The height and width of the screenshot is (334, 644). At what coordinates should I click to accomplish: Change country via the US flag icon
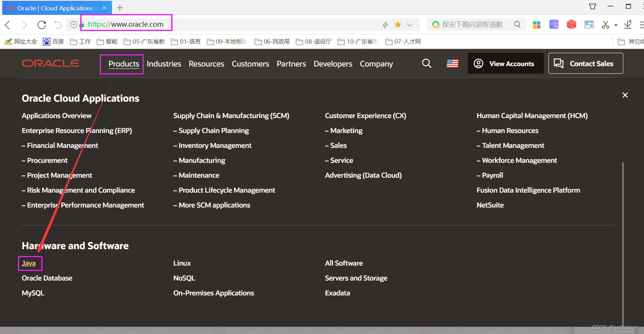[453, 63]
